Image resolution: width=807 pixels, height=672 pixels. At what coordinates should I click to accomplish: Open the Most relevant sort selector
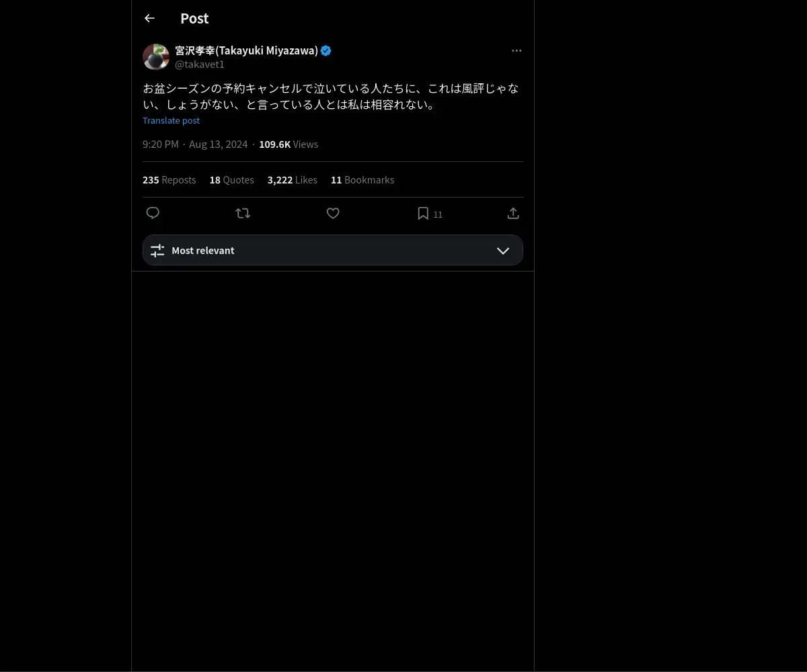point(333,250)
